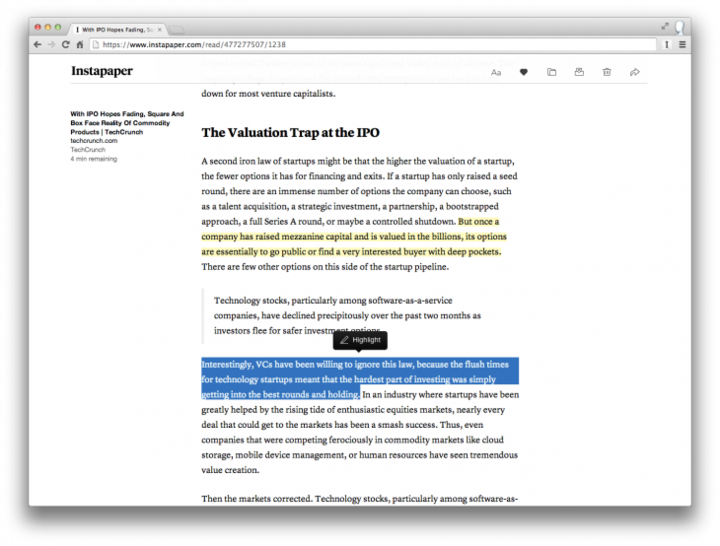Open the Aa text settings
720x546 pixels.
click(496, 72)
